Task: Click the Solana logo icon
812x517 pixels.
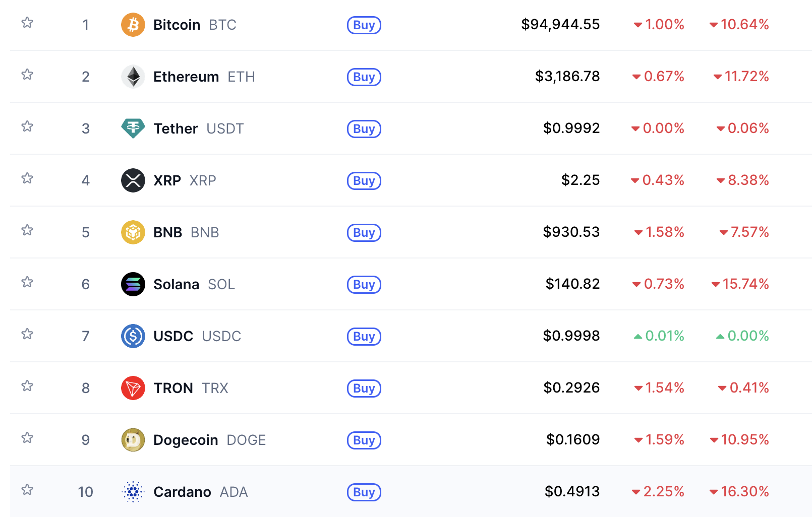Action: [x=133, y=284]
